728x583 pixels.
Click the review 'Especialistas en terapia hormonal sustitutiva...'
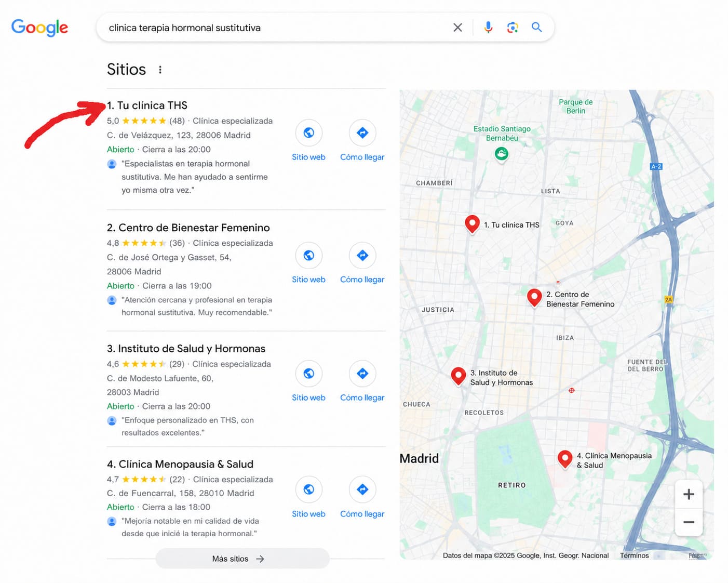195,177
